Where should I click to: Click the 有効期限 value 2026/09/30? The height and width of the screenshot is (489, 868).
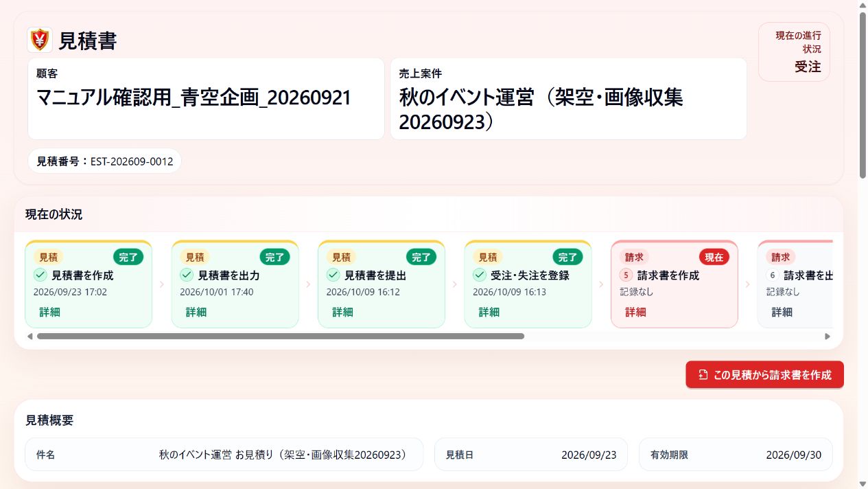click(793, 455)
